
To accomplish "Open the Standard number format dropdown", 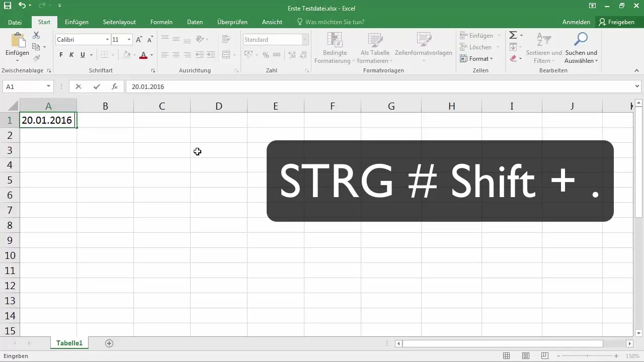I will pyautogui.click(x=305, y=39).
